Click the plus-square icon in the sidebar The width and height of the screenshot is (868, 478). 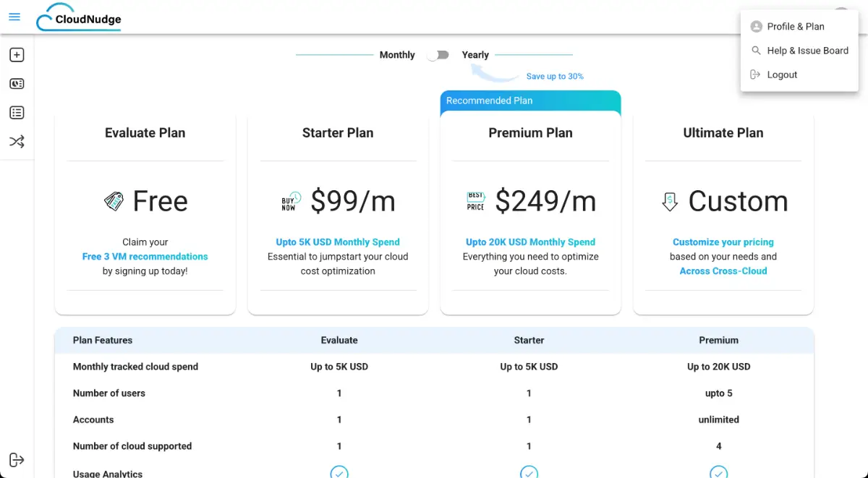pos(17,55)
